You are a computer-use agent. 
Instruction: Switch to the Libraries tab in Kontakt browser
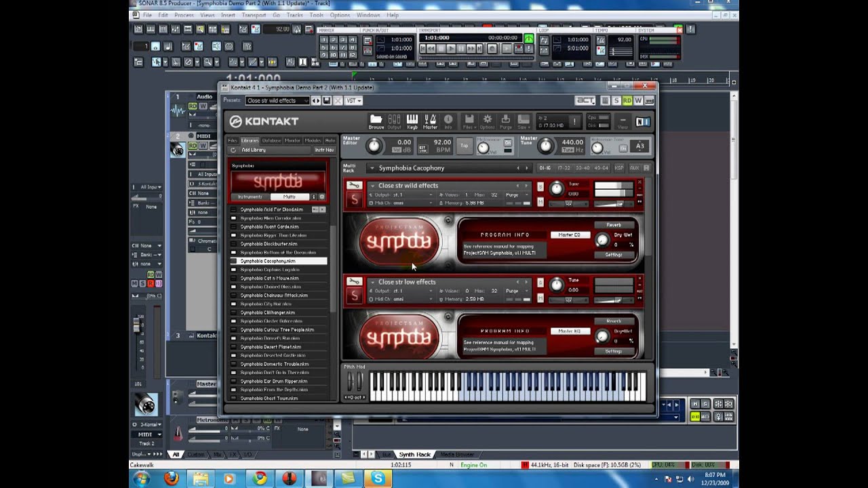[x=250, y=140]
